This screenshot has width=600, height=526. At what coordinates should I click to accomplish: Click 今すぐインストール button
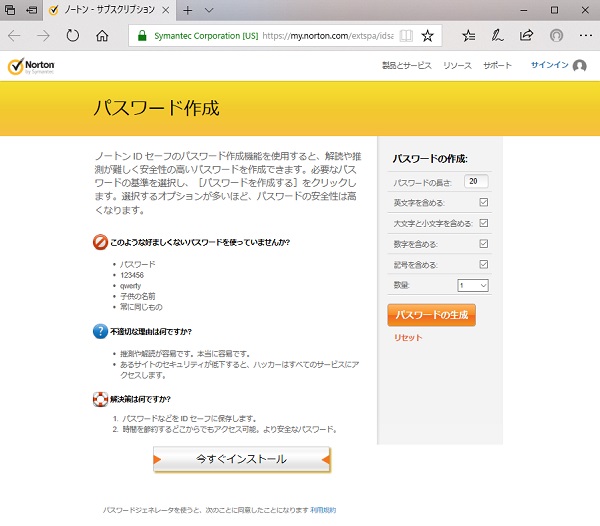pyautogui.click(x=241, y=459)
